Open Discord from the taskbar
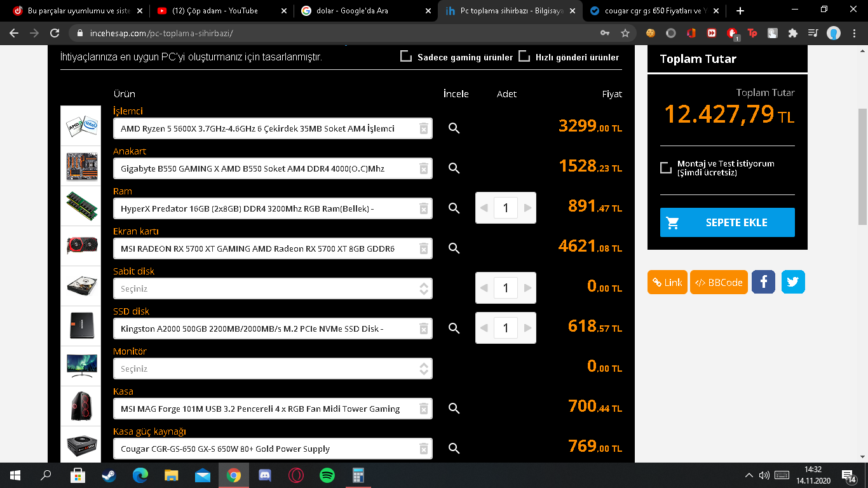Image resolution: width=868 pixels, height=488 pixels. click(265, 475)
